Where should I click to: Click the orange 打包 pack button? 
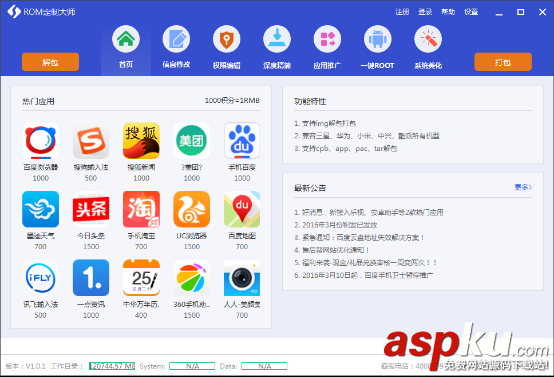point(503,62)
